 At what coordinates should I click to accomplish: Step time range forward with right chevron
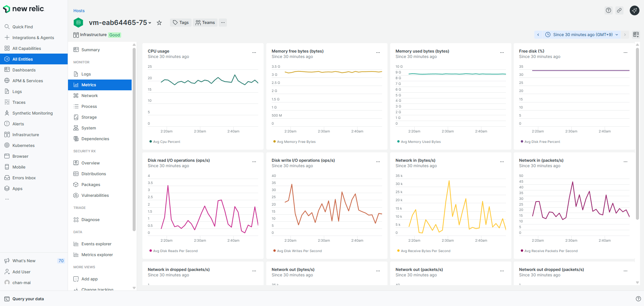pyautogui.click(x=625, y=34)
